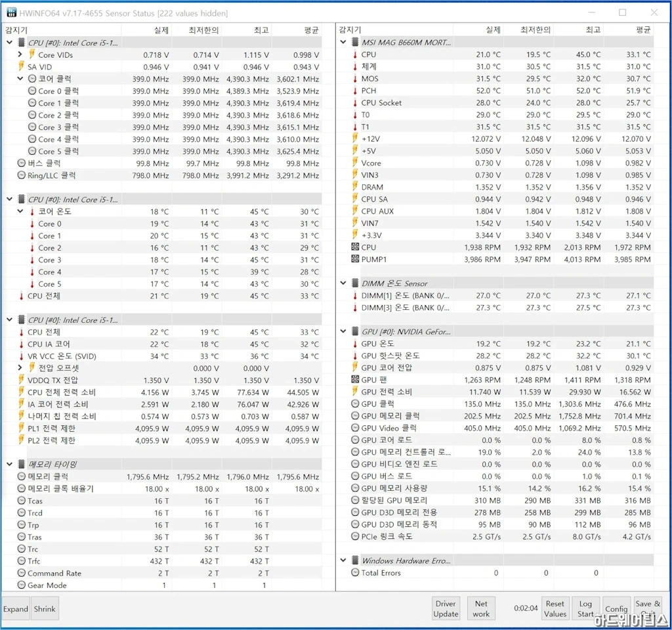
Task: Collapse the 코어 클럭 subtree
Action: [x=20, y=79]
